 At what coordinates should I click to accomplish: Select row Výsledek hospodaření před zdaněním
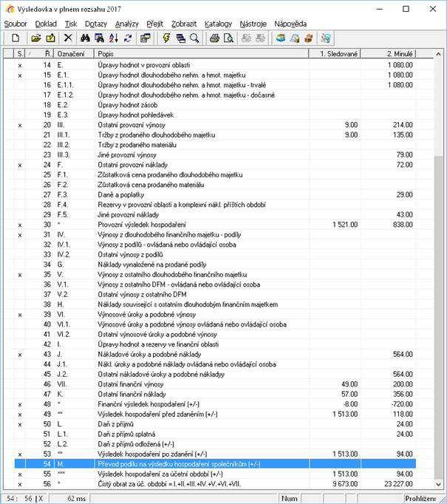[x=215, y=414]
